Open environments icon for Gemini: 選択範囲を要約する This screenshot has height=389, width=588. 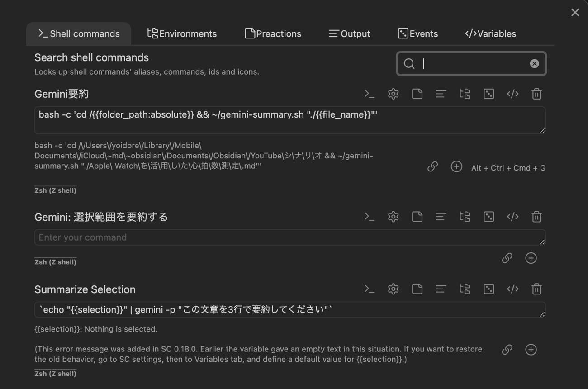coord(465,217)
